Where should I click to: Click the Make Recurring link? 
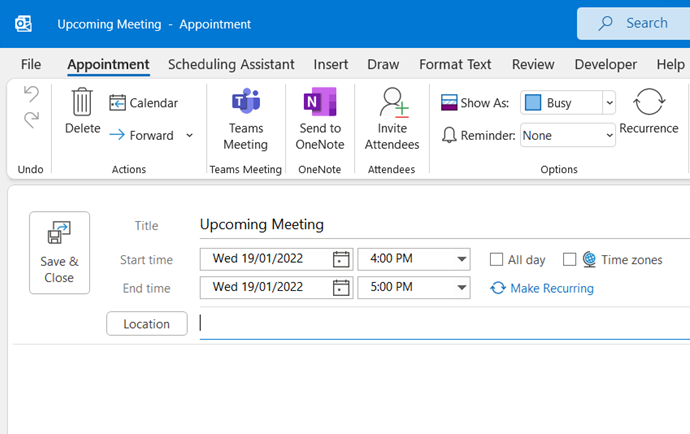pos(542,288)
